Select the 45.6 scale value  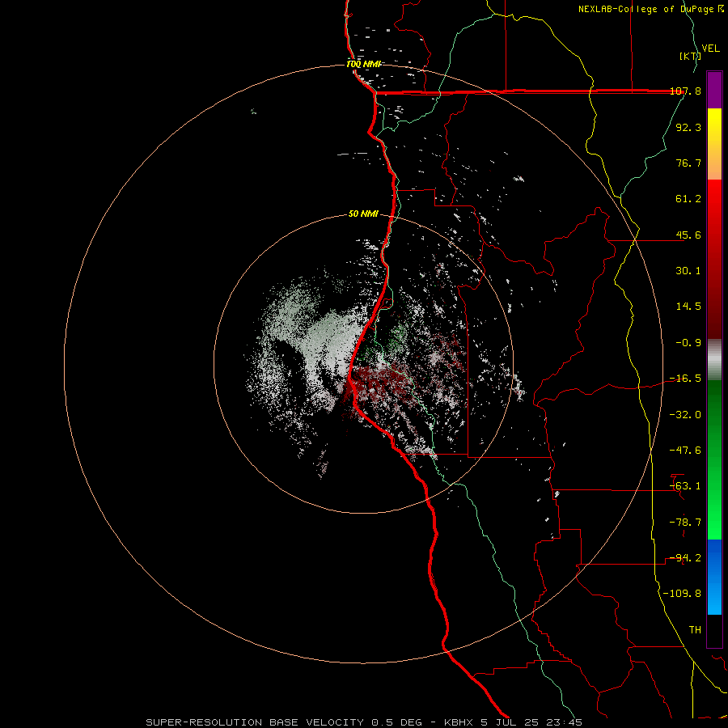coord(688,235)
